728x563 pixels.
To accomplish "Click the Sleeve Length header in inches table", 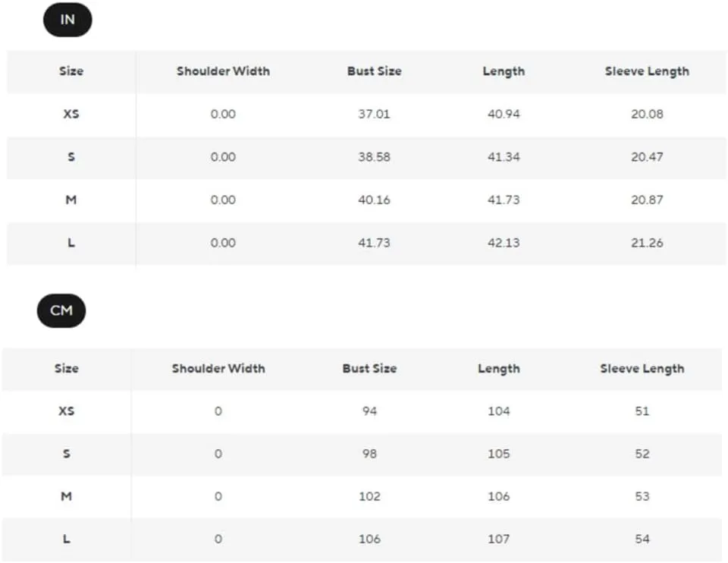I will [647, 71].
